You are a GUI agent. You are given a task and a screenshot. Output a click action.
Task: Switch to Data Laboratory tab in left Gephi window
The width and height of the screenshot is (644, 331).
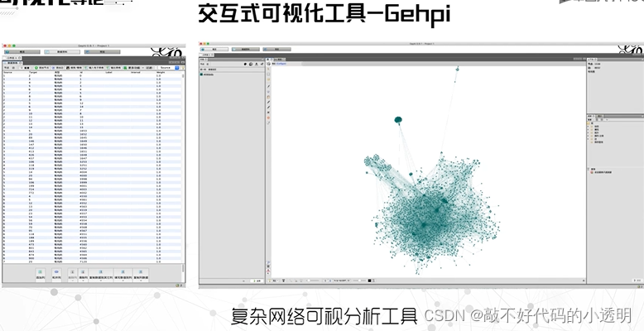[x=62, y=52]
